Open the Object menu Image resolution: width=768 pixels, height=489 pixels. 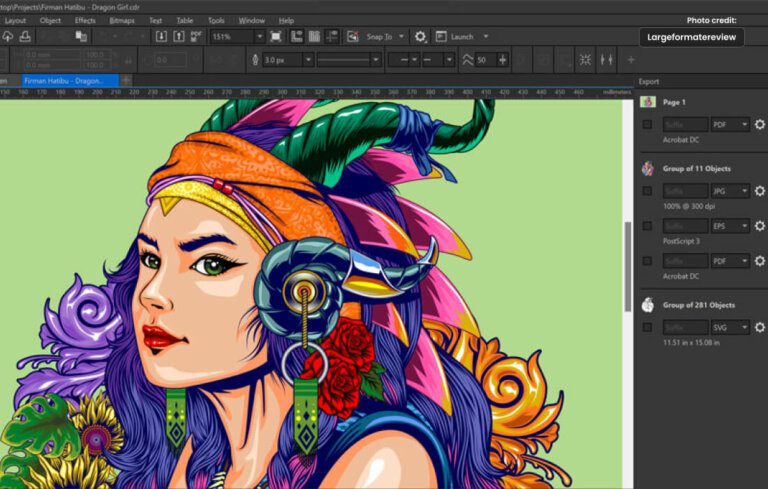click(x=50, y=21)
